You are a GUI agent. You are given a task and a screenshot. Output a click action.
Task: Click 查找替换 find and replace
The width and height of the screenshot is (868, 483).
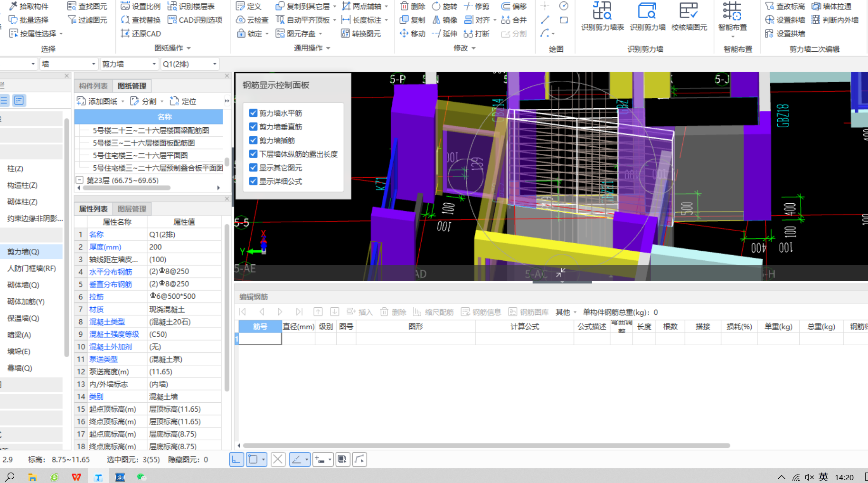click(x=141, y=20)
